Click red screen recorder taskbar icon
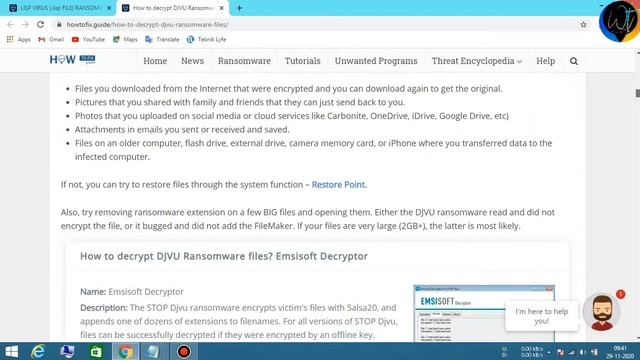 tap(184, 351)
